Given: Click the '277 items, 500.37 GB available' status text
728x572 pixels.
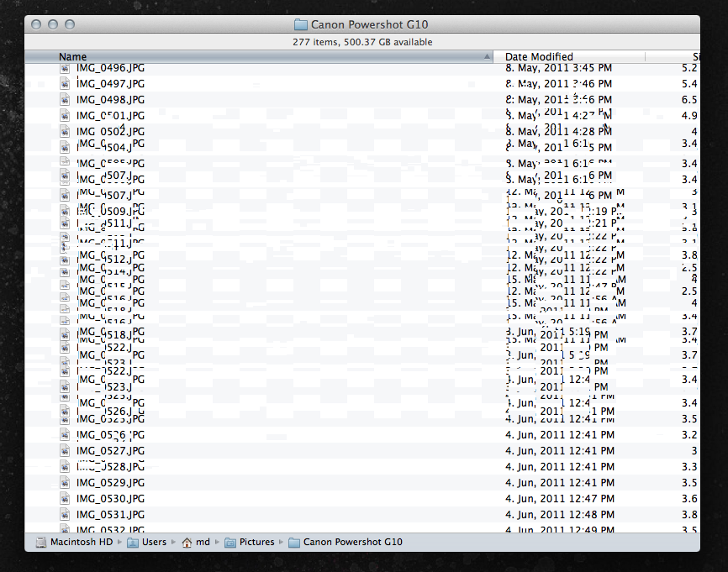Looking at the screenshot, I should pyautogui.click(x=362, y=42).
